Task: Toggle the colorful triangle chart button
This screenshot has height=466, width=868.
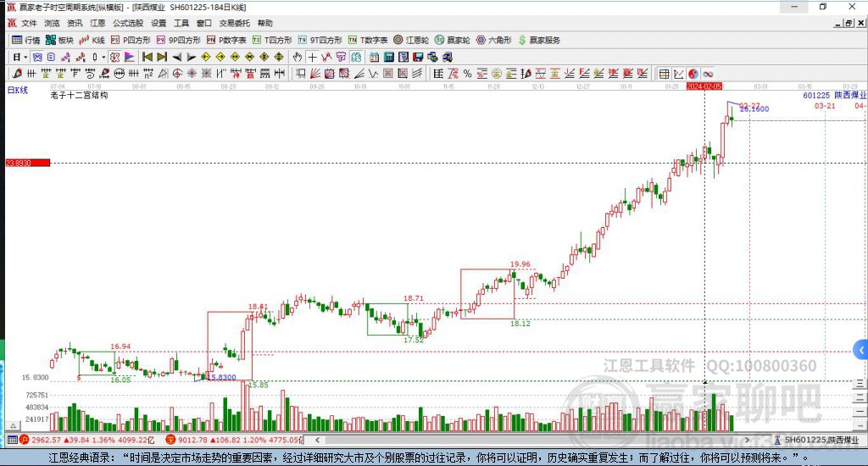Action: (129, 57)
